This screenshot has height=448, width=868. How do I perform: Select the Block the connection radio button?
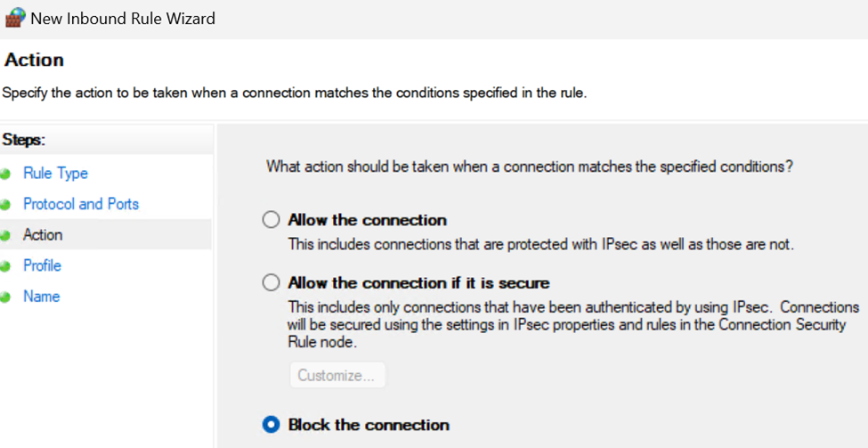tap(272, 425)
